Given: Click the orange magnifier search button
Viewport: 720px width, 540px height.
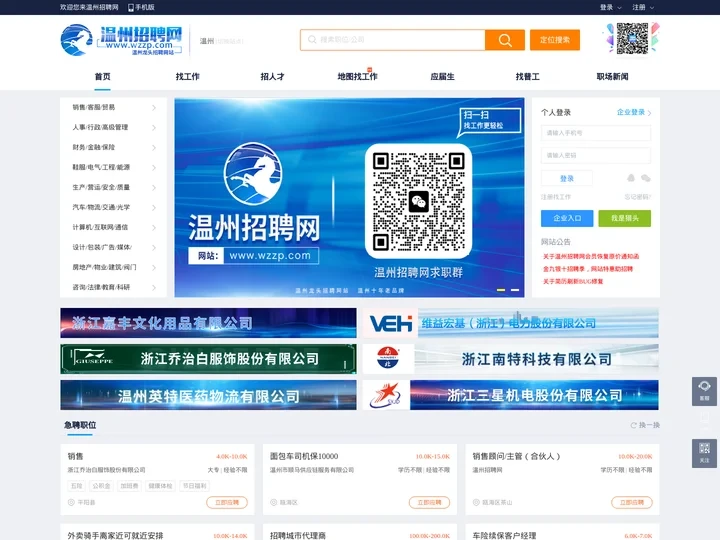Looking at the screenshot, I should coord(505,40).
